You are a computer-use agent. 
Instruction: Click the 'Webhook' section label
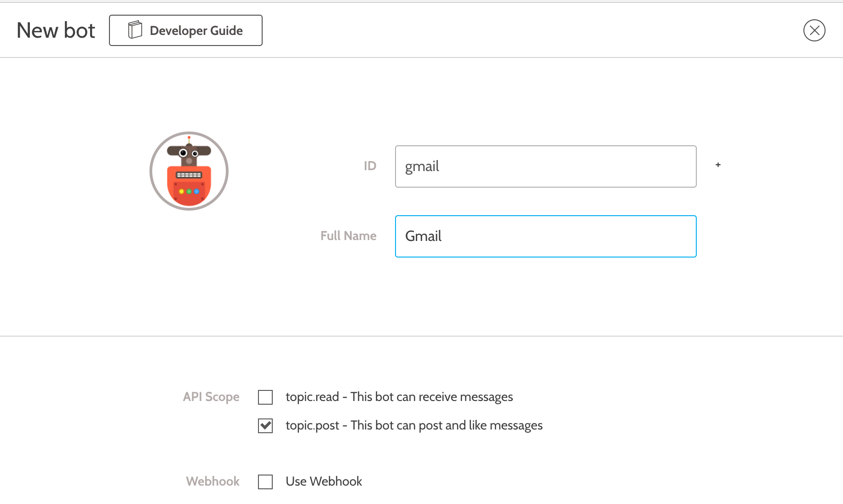point(212,481)
